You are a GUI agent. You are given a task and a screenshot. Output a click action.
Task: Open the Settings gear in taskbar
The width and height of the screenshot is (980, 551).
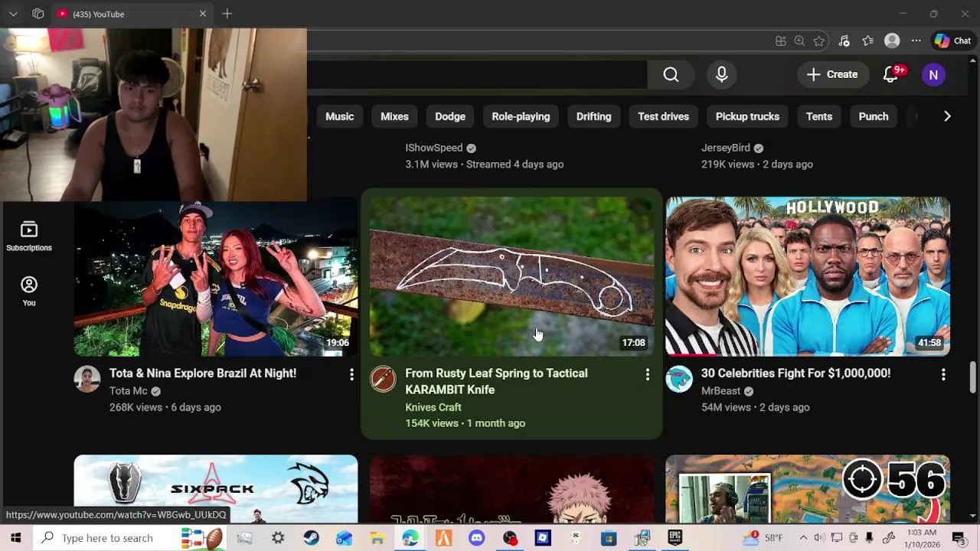(278, 538)
